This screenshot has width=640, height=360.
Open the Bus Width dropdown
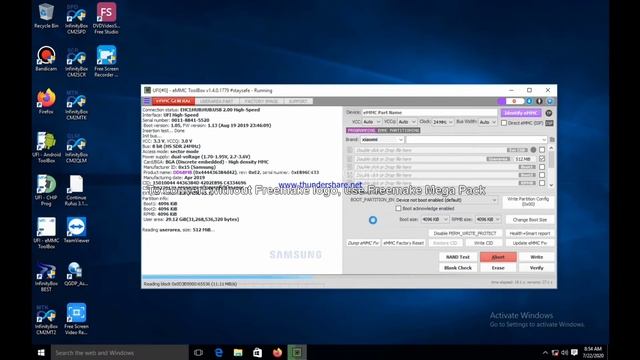tap(488, 122)
